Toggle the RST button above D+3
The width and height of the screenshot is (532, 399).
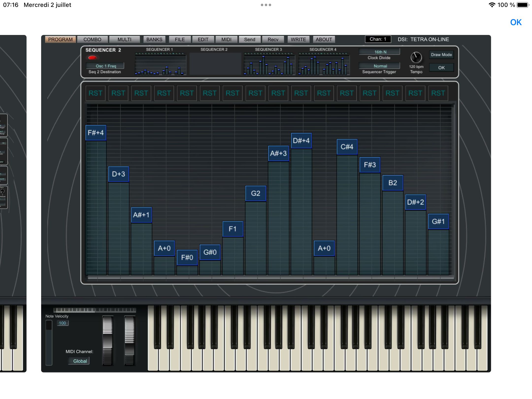(118, 93)
